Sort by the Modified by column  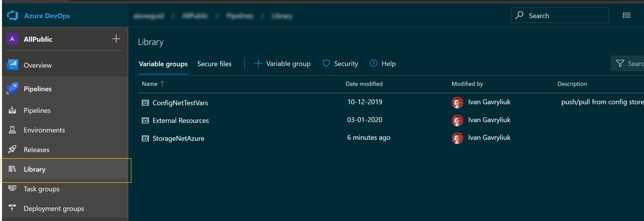click(467, 84)
